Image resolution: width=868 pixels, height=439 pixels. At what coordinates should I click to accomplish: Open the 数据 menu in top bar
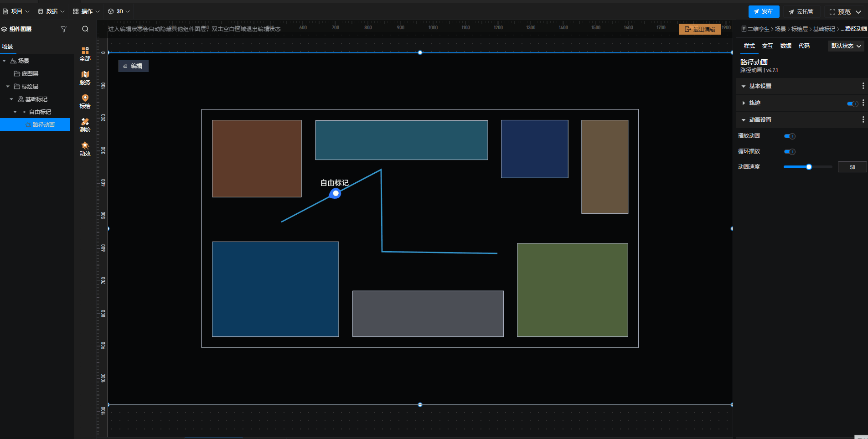click(x=51, y=11)
